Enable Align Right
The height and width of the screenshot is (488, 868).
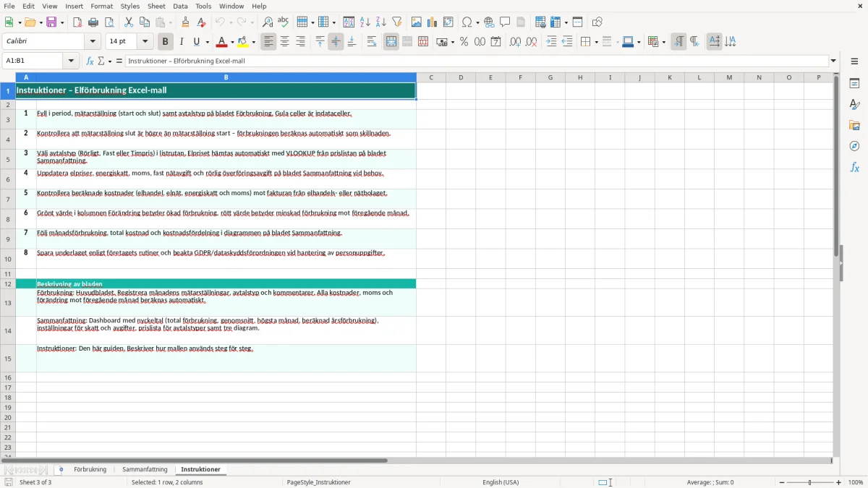point(301,42)
